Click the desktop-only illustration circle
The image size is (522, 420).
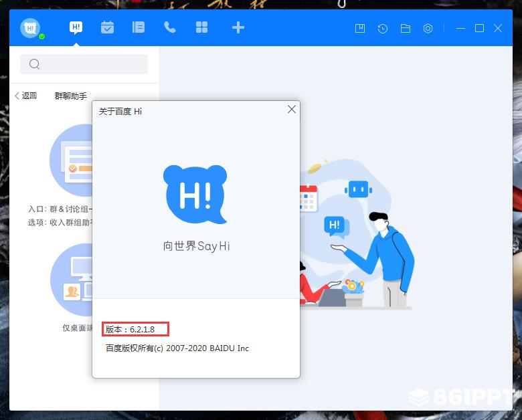click(71, 280)
